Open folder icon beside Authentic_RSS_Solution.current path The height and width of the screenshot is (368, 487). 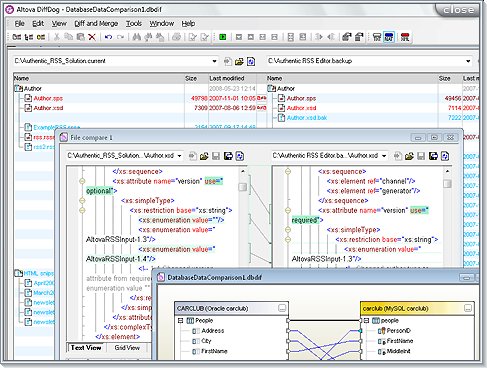coord(239,61)
